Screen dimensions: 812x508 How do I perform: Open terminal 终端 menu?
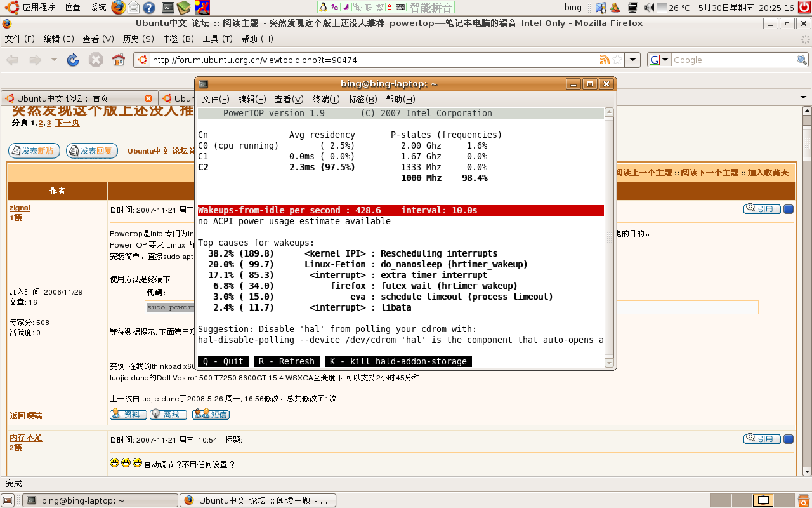[326, 99]
